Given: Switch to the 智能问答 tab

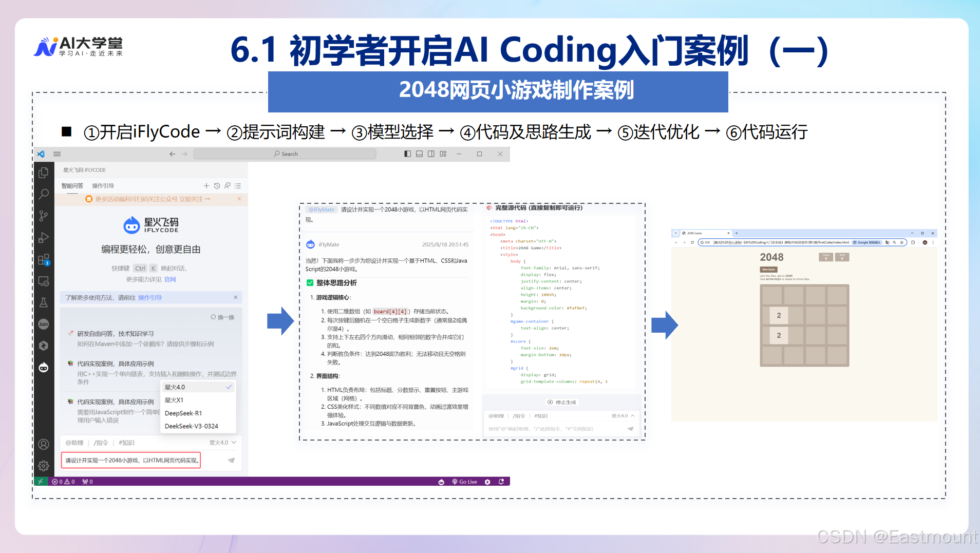Looking at the screenshot, I should [72, 186].
